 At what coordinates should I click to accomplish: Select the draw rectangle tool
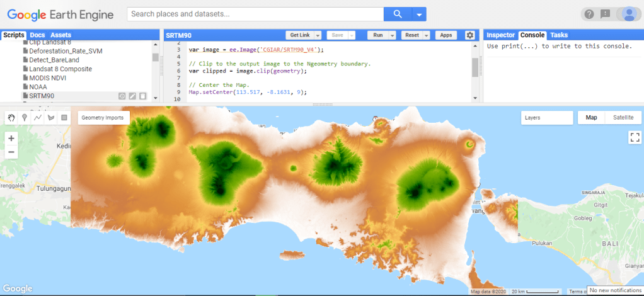tap(64, 118)
